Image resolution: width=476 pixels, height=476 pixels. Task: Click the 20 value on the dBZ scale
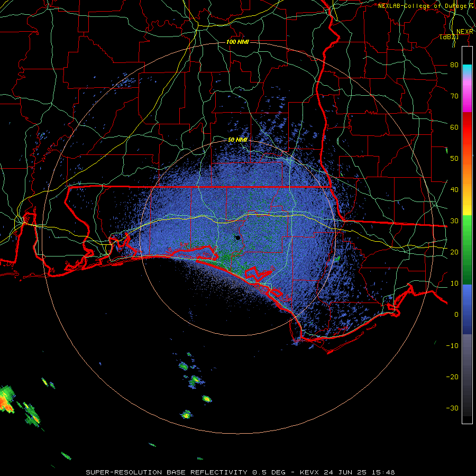pos(454,252)
